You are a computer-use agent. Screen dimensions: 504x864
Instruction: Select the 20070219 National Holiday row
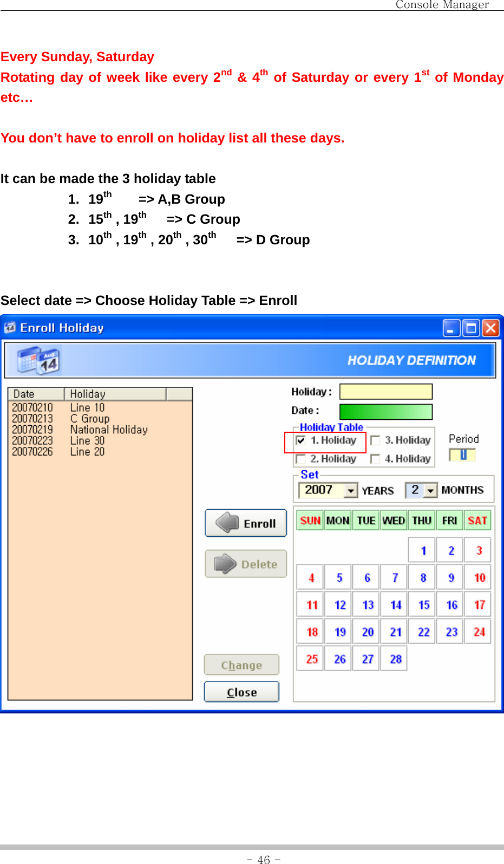(100, 430)
